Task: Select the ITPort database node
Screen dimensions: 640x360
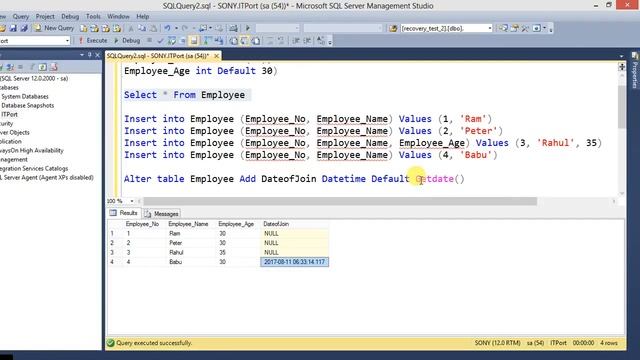Action: click(x=9, y=114)
